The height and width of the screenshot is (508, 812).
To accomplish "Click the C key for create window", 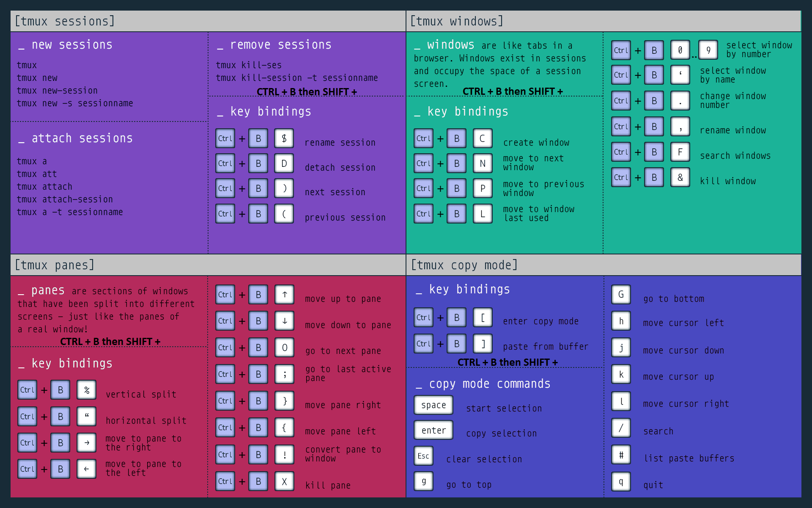I will [x=482, y=138].
